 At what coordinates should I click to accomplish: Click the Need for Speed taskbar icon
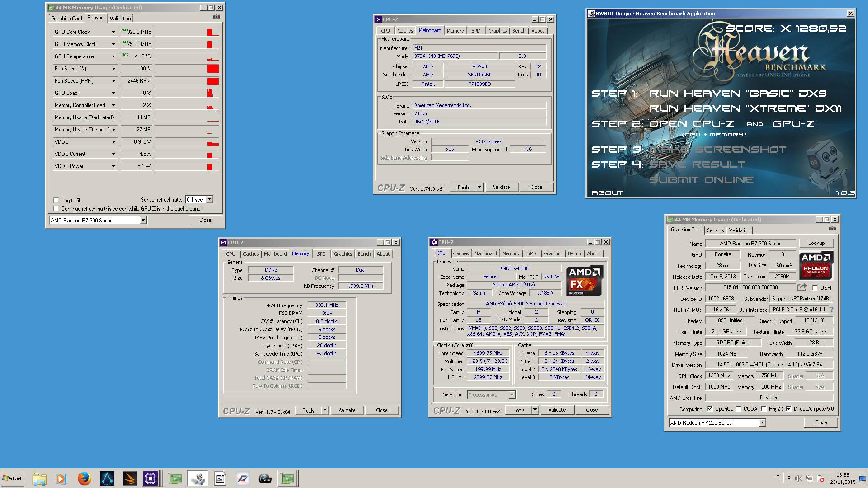tap(243, 479)
